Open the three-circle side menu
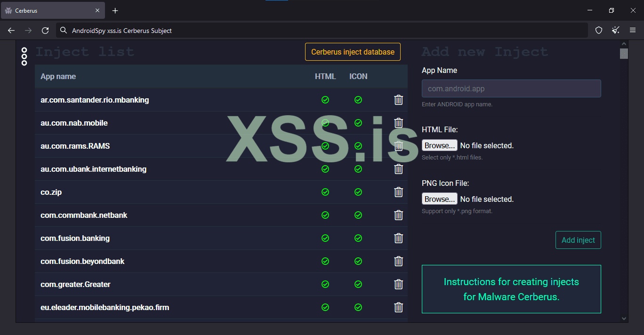 coord(24,56)
